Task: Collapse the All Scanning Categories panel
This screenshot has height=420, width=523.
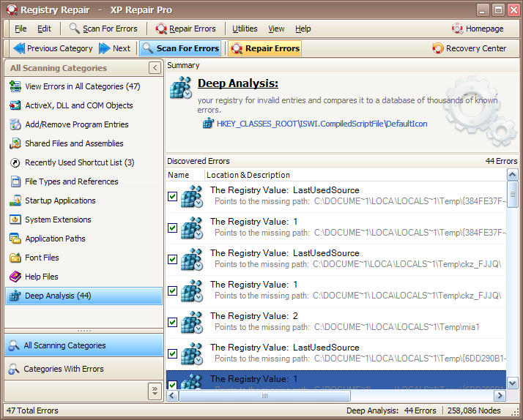Action: coord(155,68)
